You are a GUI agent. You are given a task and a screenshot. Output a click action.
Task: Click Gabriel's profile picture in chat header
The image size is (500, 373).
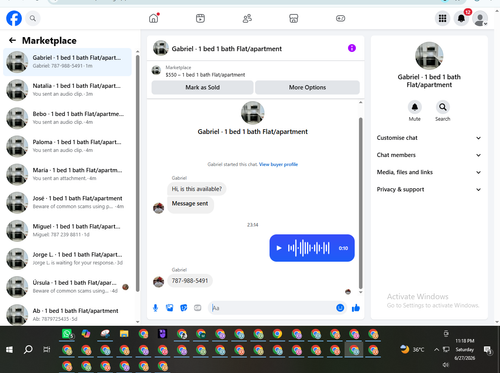tap(161, 48)
